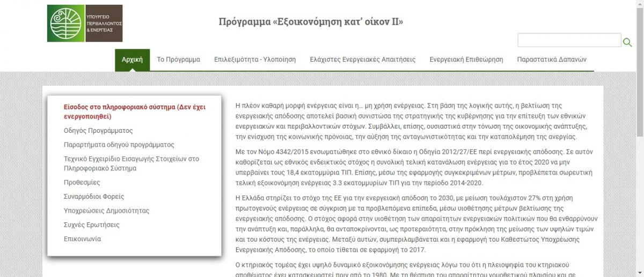Open the Οδηγός Προγράμματος sidebar link
Screen dimensions: 644x277
pos(98,130)
